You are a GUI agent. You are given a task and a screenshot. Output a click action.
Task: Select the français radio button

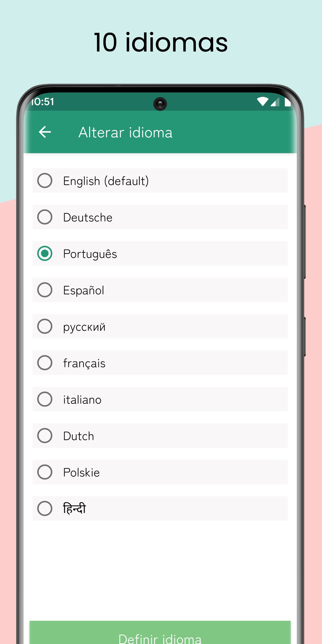pyautogui.click(x=45, y=363)
